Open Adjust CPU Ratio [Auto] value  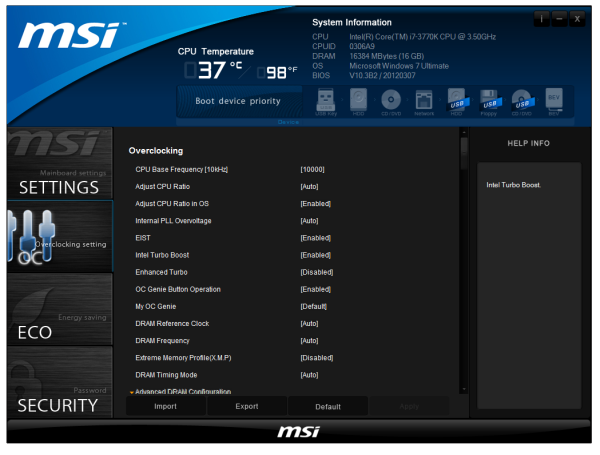coord(309,187)
